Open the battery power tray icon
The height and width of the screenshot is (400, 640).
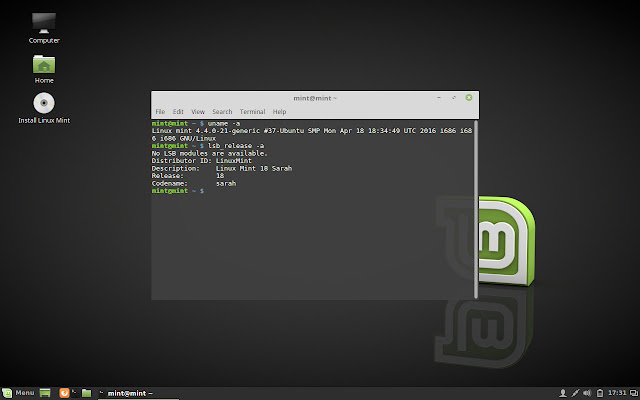click(600, 393)
